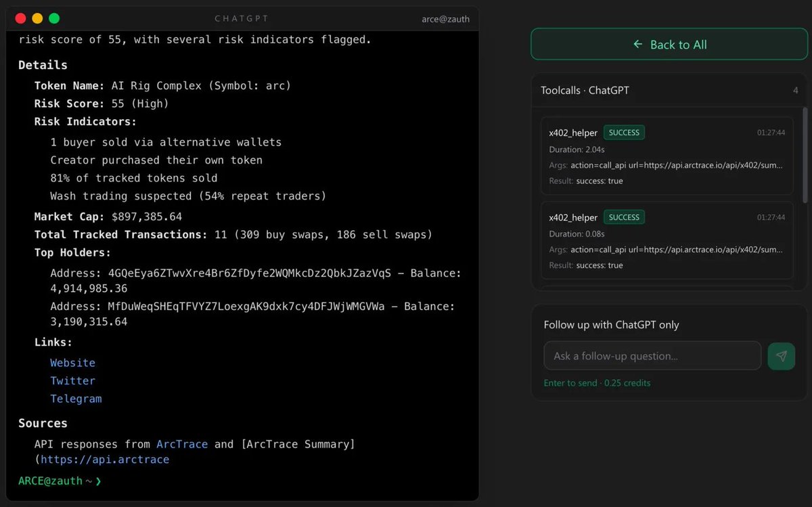Focus the Ask a follow-up question field
Image resolution: width=812 pixels, height=507 pixels.
(x=652, y=355)
